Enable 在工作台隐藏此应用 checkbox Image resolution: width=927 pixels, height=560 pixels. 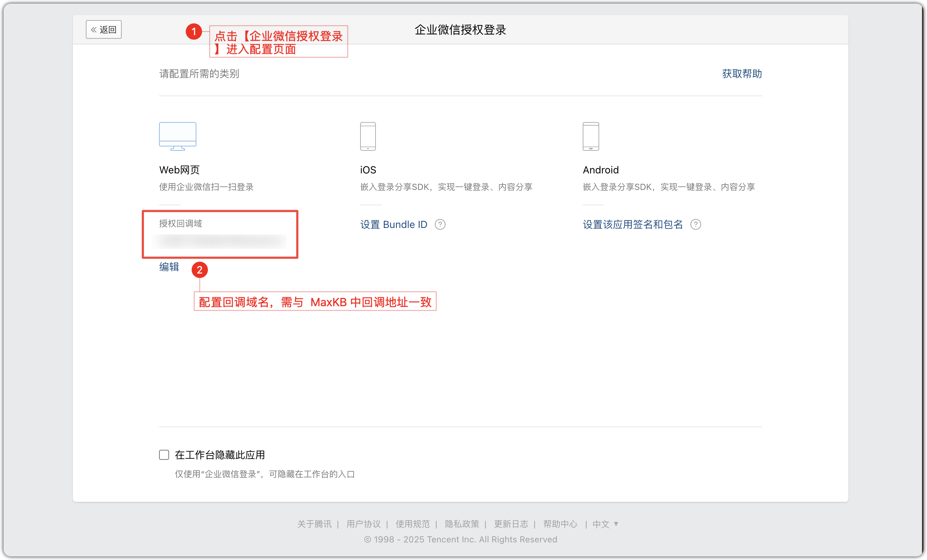[x=164, y=455]
